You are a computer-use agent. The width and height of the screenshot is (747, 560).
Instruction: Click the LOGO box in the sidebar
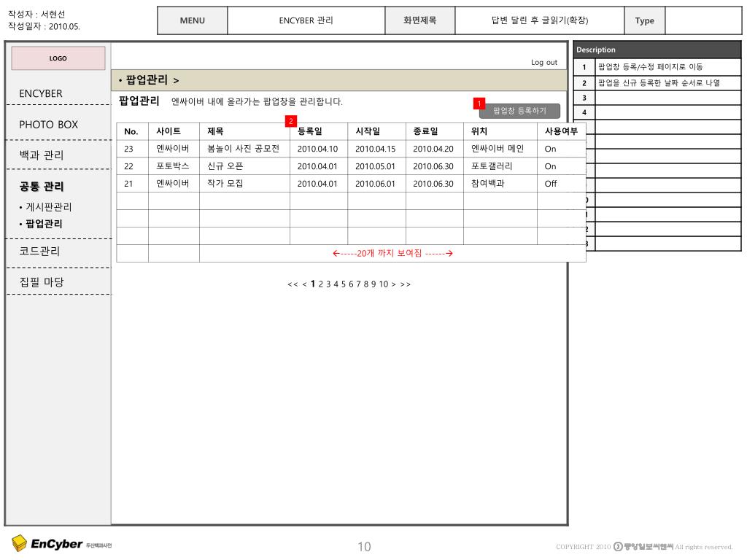pos(58,58)
